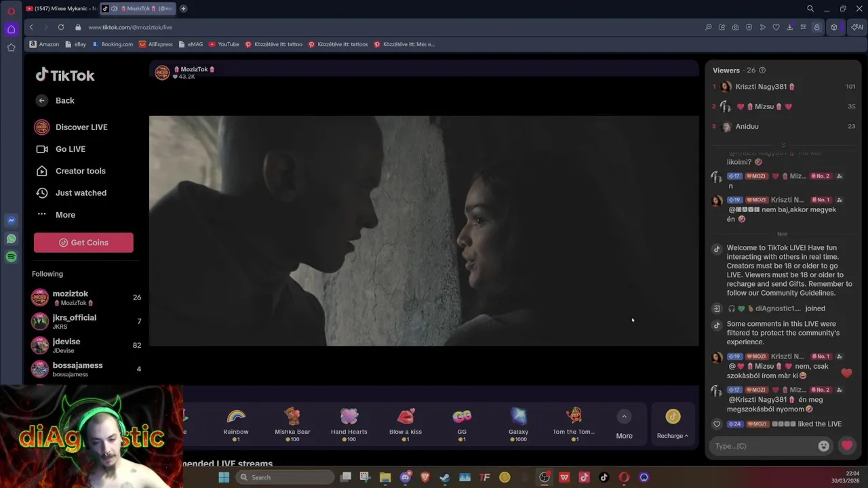The height and width of the screenshot is (488, 868).
Task: Send the Tom the Tom gift
Action: (x=574, y=425)
